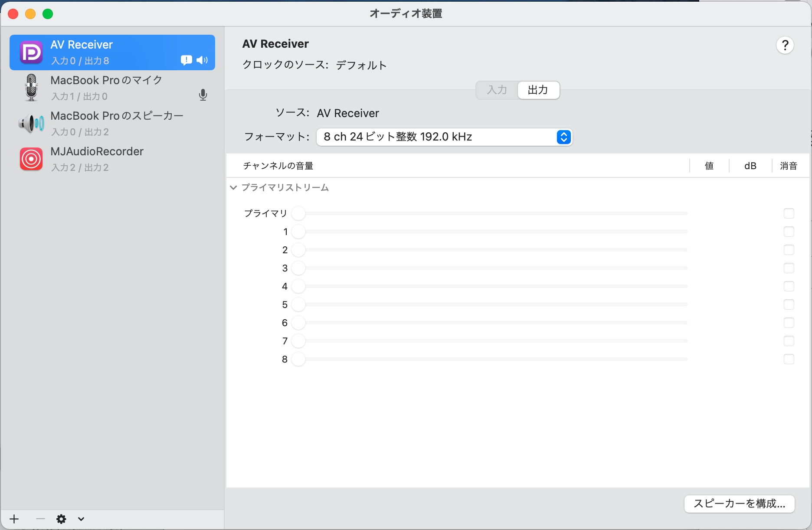Screen dimensions: 812x530
Task: Switch to the 出力 tab
Action: [538, 90]
